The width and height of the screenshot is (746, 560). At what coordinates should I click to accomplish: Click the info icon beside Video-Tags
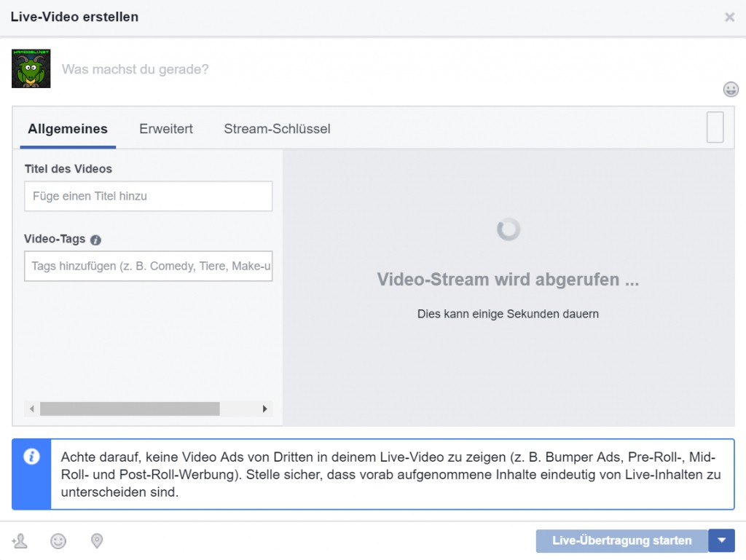[95, 240]
